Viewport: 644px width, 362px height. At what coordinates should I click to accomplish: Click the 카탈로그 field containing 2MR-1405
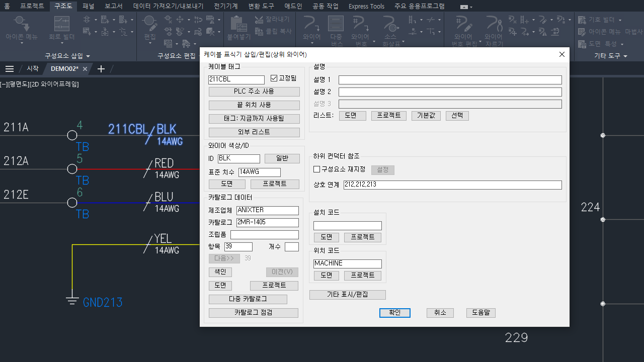pyautogui.click(x=268, y=222)
